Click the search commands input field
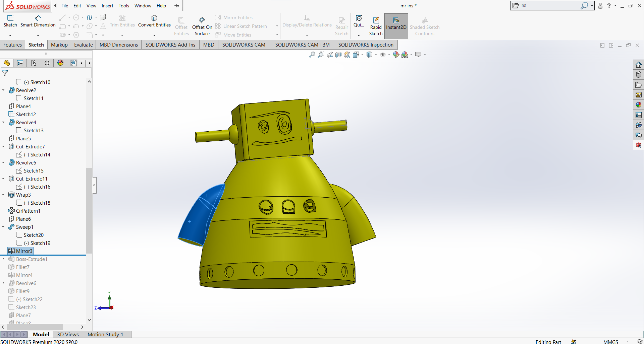Screen dimensions: 644x344 (550, 5)
